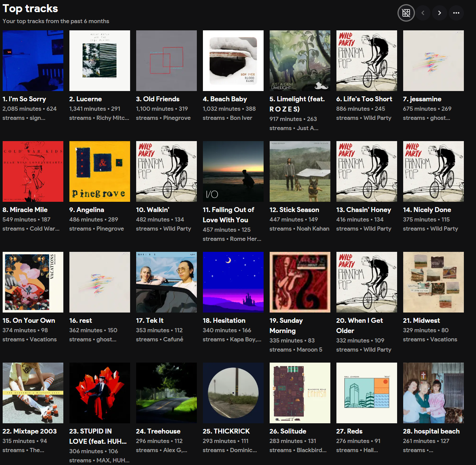This screenshot has width=476, height=465.
Task: Open Treehouse album cover
Action: (x=167, y=393)
